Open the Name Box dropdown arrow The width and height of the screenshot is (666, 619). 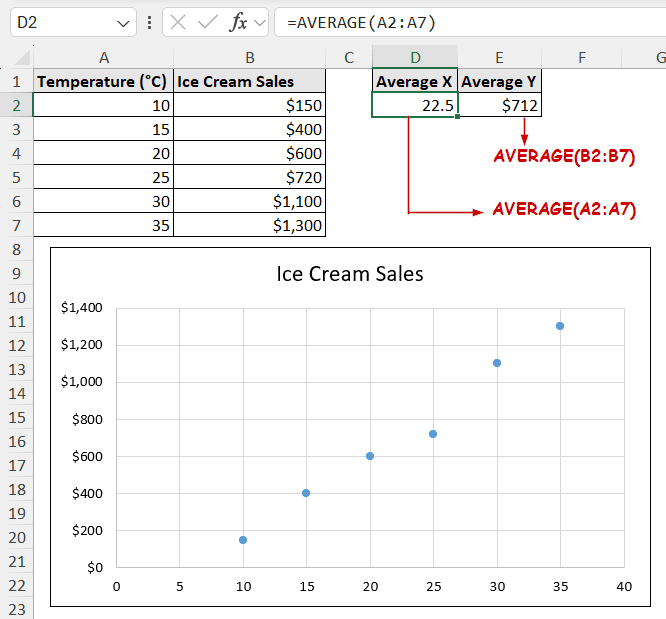[123, 23]
